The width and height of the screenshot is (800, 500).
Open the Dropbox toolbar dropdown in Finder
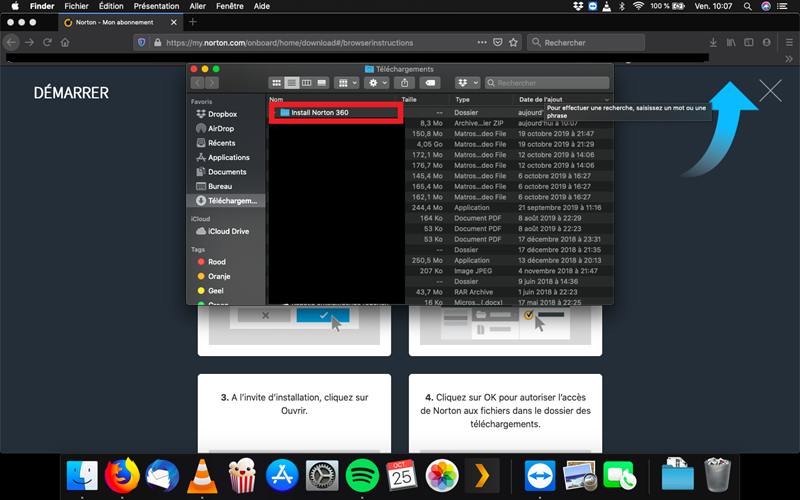pyautogui.click(x=467, y=83)
